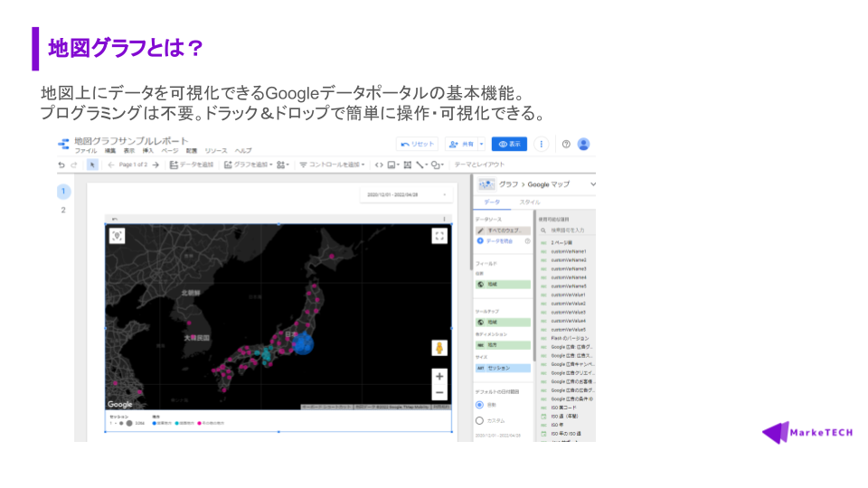Open the グラフを追加 dropdown
The height and width of the screenshot is (488, 868).
tap(248, 164)
